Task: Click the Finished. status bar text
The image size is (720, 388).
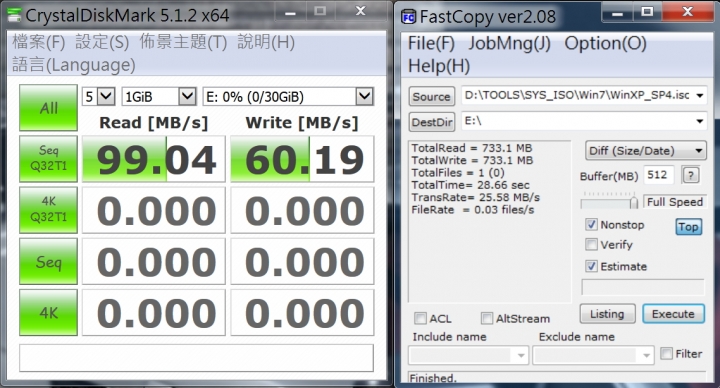Action: click(433, 378)
